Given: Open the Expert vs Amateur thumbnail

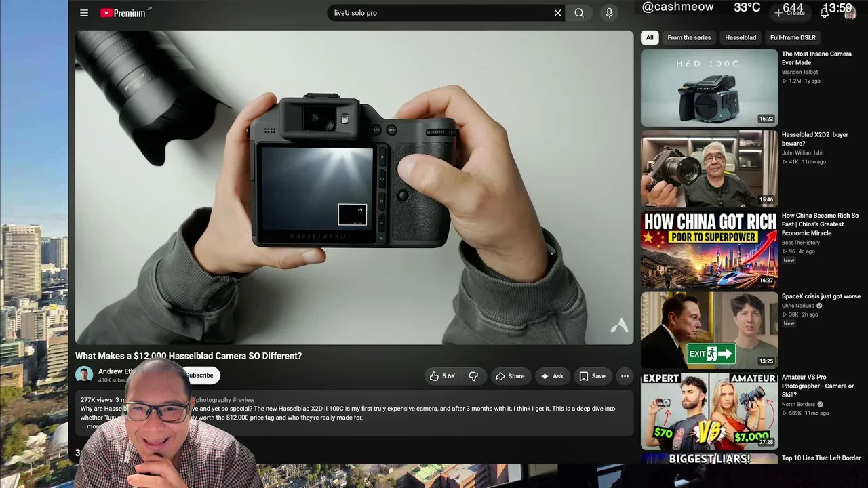Looking at the screenshot, I should pos(709,411).
